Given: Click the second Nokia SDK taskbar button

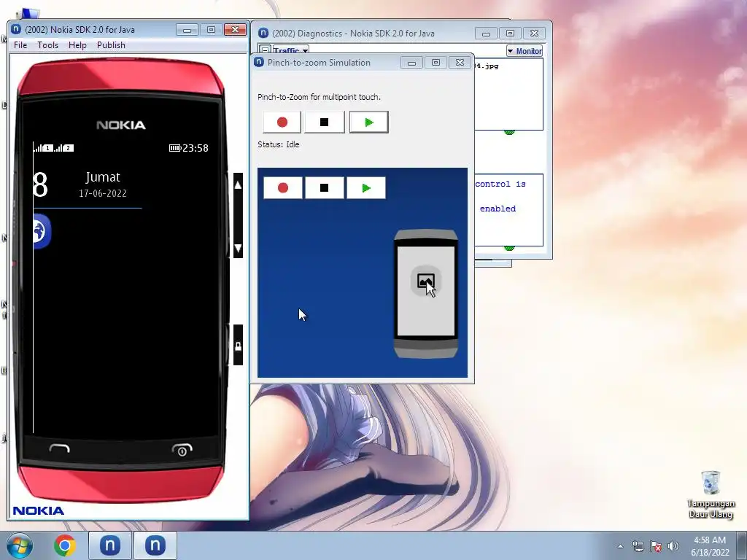Looking at the screenshot, I should pyautogui.click(x=155, y=545).
